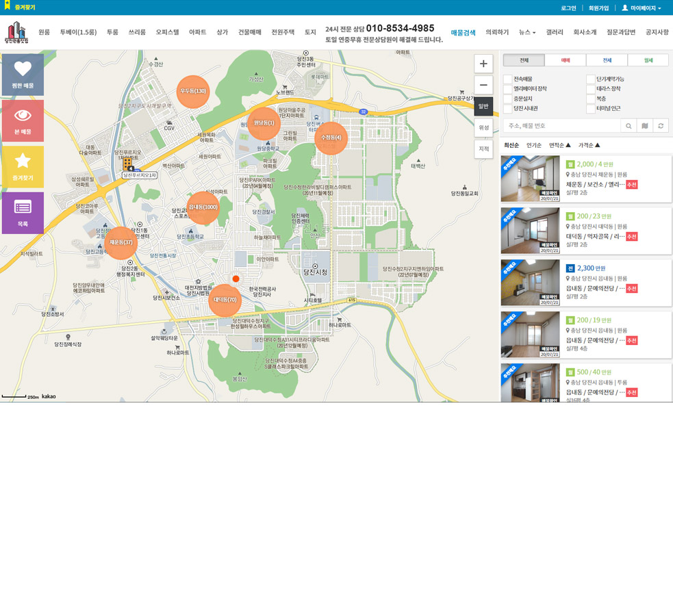Image resolution: width=673 pixels, height=616 pixels.
Task: Expand the 뉴스 dropdown menu
Action: coord(527,32)
